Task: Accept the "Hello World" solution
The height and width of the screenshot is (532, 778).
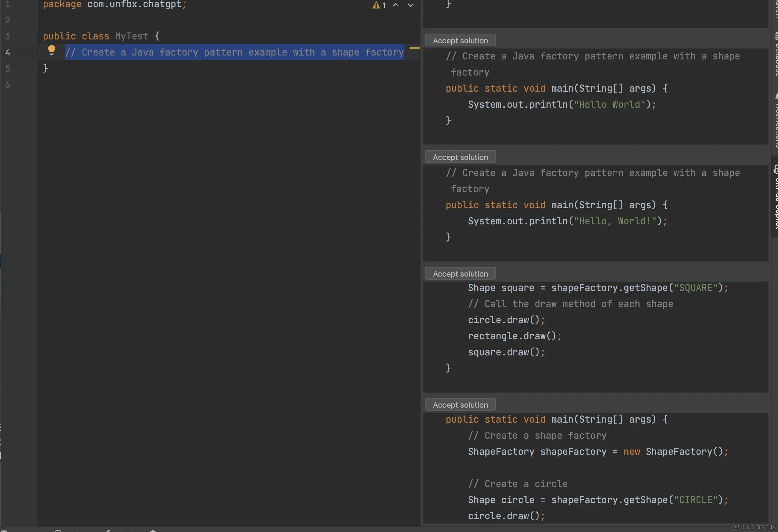Action: click(460, 41)
